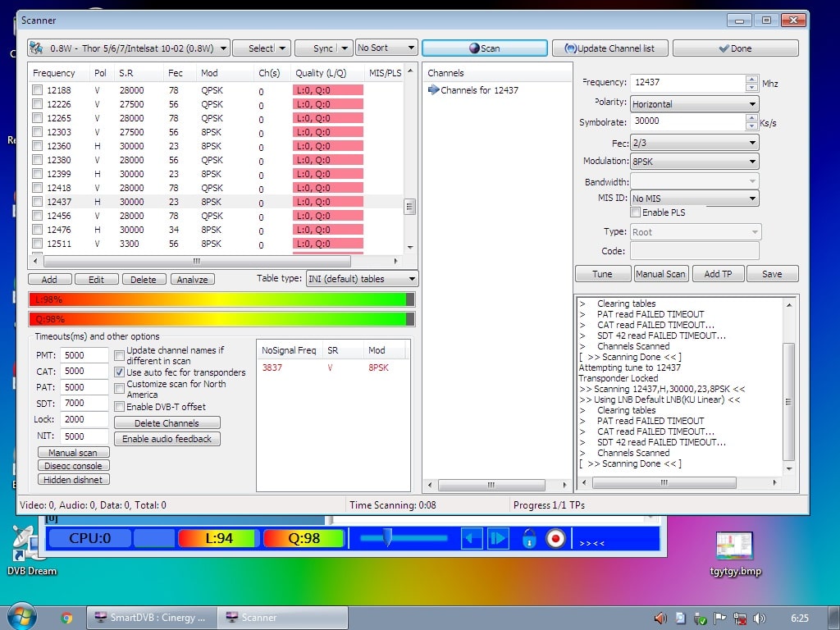Check the box for frequency 12226
The height and width of the screenshot is (630, 840).
(x=37, y=104)
